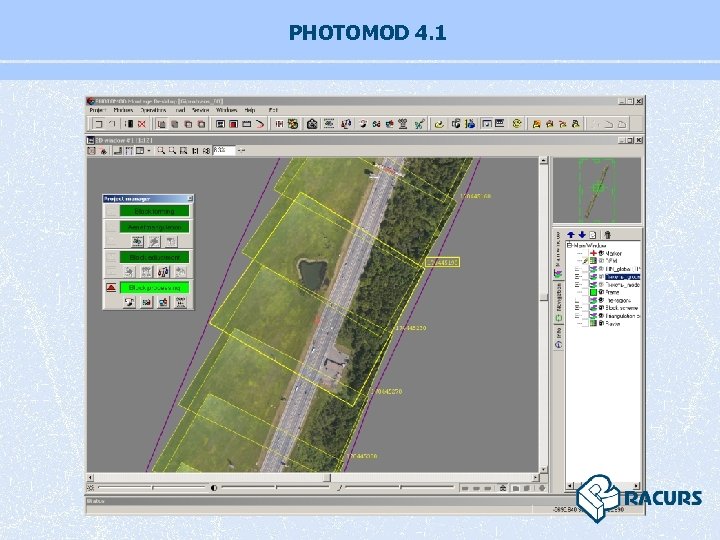Click Block processing button in Project manager
The width and height of the screenshot is (720, 540).
(x=154, y=288)
